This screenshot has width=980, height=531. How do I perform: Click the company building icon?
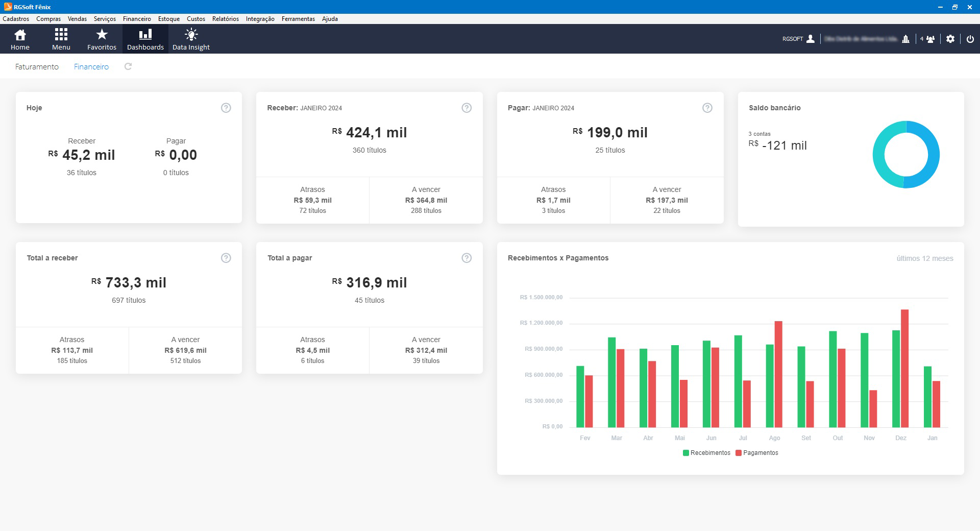coord(905,39)
